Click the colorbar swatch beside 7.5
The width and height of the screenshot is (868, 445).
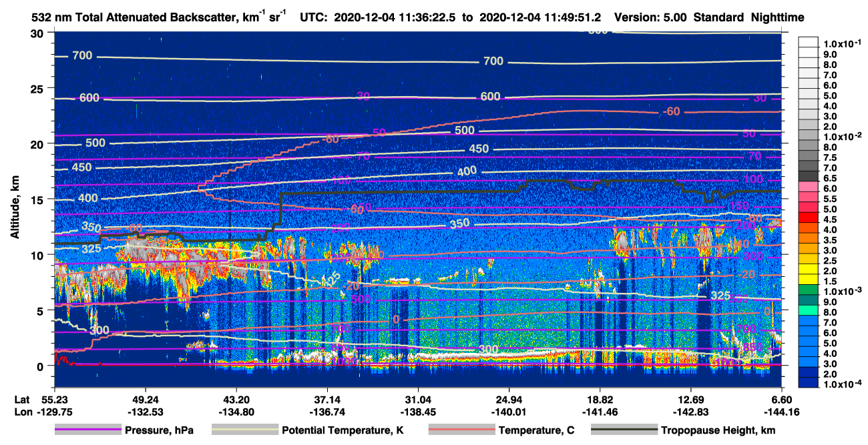(x=808, y=156)
